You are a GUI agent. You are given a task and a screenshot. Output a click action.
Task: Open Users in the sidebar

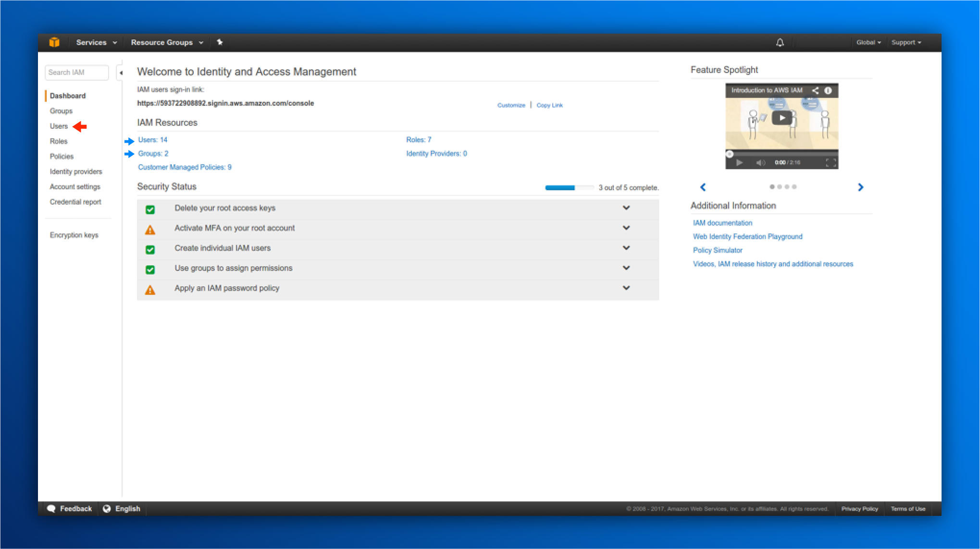[x=59, y=126]
